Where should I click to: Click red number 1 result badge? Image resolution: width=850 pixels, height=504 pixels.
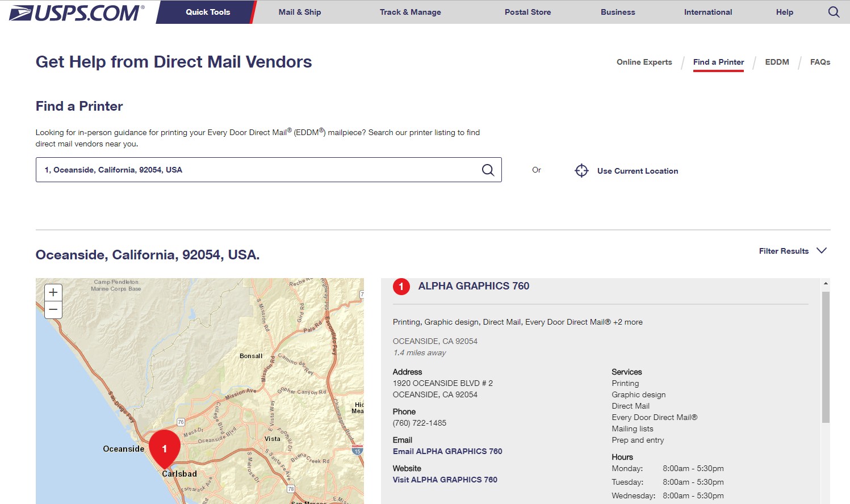point(401,287)
